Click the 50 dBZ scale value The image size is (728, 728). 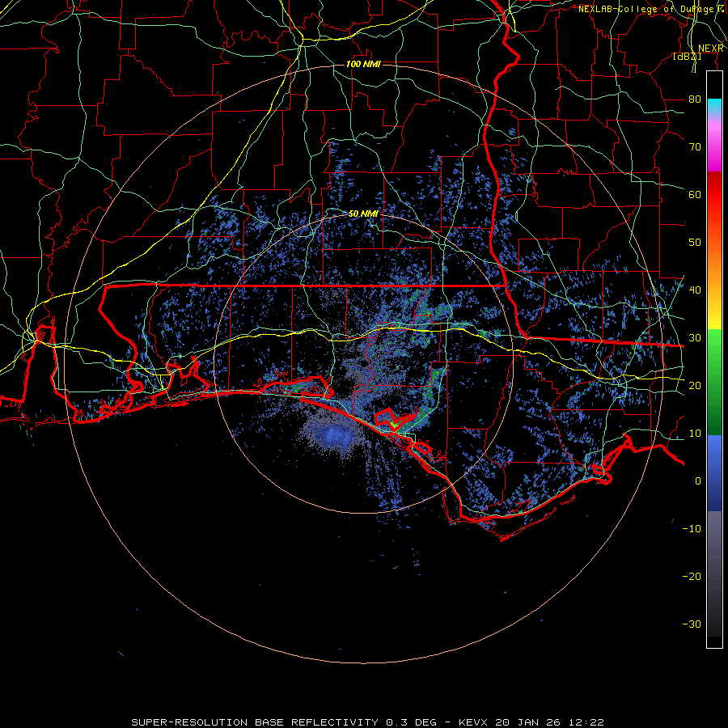695,243
